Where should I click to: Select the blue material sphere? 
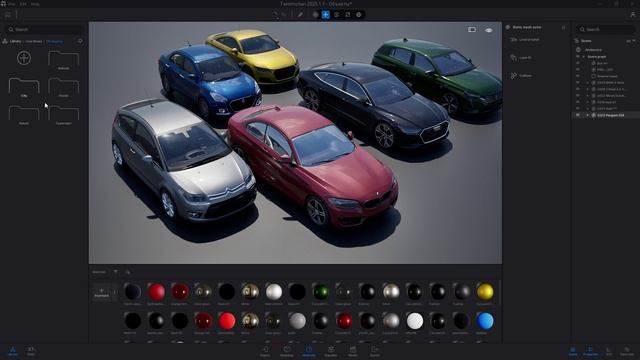pos(485,321)
